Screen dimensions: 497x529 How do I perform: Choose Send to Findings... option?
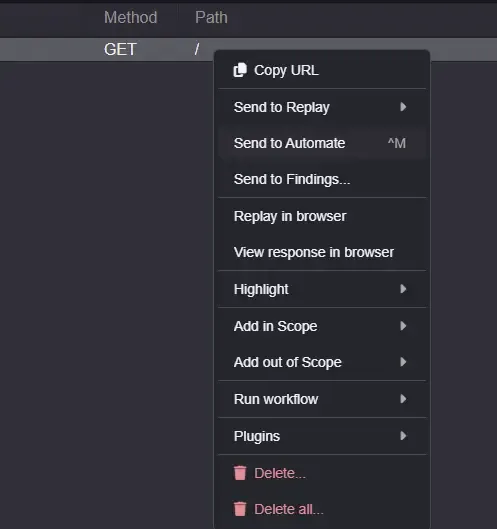click(322, 179)
